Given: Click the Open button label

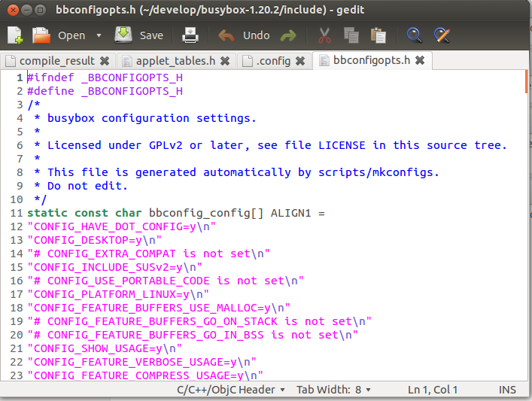Looking at the screenshot, I should [71, 35].
